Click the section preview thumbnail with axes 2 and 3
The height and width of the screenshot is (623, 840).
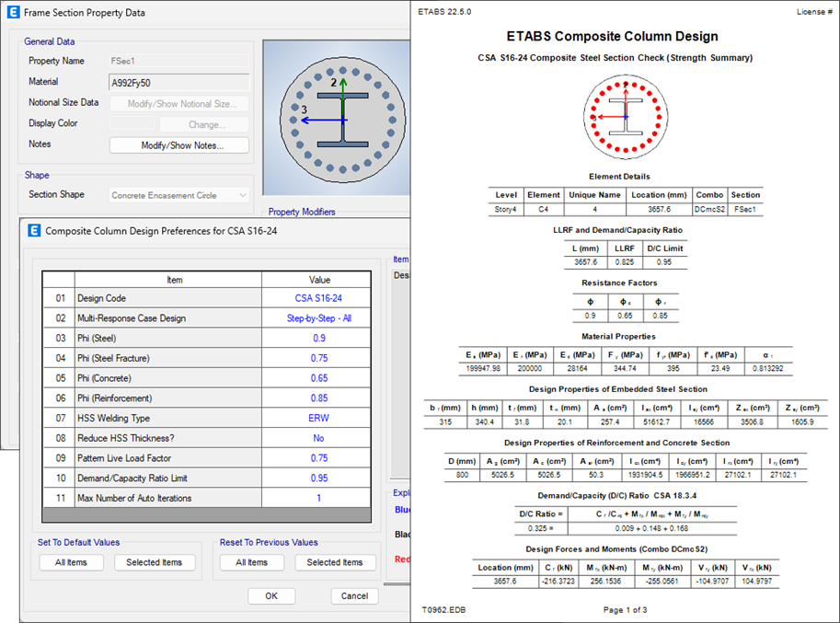pyautogui.click(x=338, y=118)
